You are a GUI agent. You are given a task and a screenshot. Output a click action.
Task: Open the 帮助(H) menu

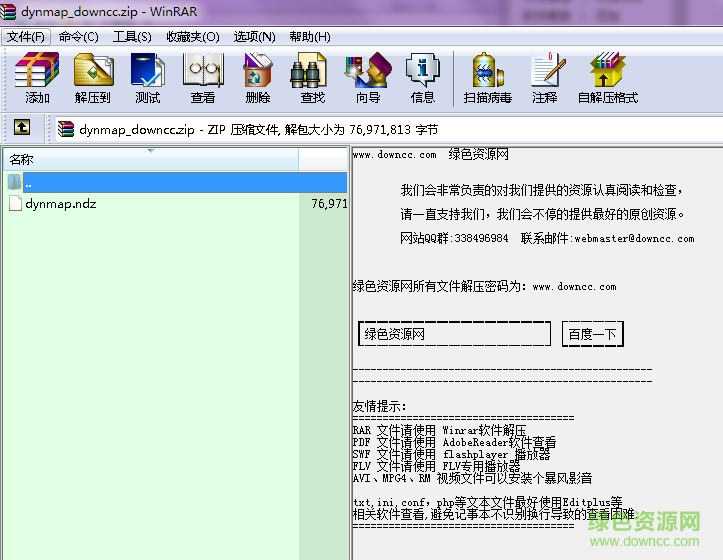pos(310,36)
